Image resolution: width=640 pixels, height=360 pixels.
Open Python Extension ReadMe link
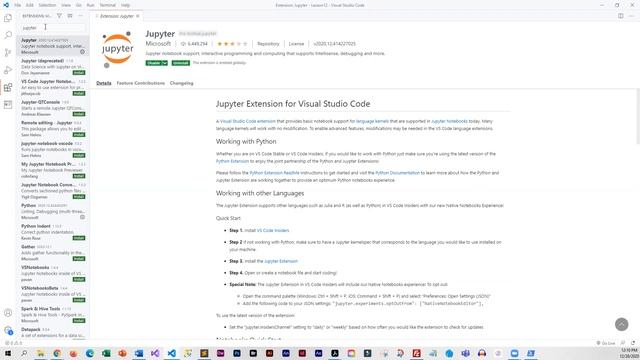point(274,173)
